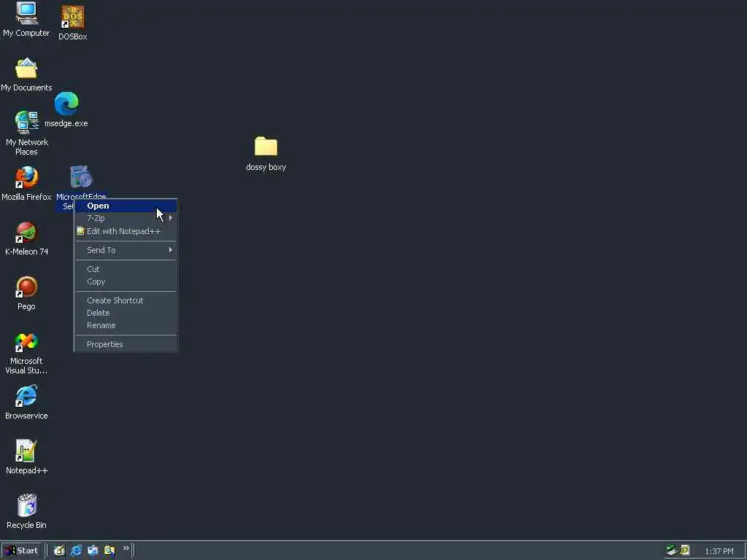The width and height of the screenshot is (747, 560).
Task: Open Outlook Express from quick launch bar
Action: [x=93, y=551]
